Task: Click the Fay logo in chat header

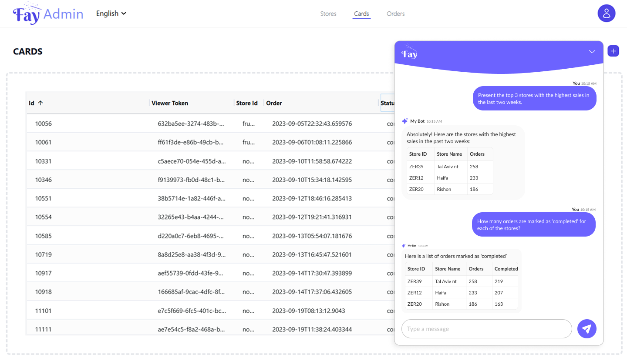Action: 409,52
